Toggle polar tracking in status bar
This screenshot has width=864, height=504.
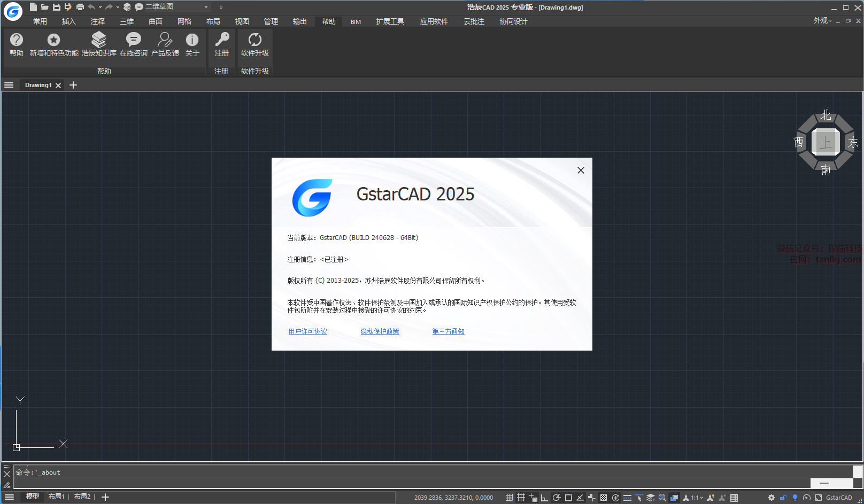[556, 498]
